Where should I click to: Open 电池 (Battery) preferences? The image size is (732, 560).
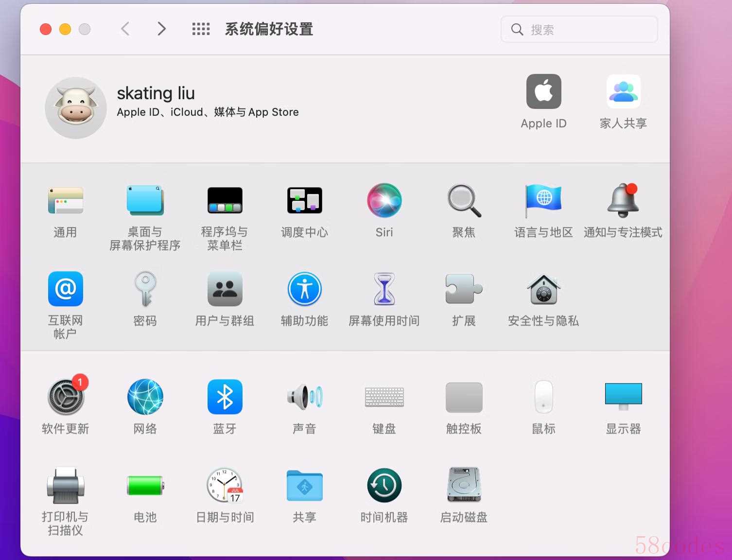click(145, 485)
